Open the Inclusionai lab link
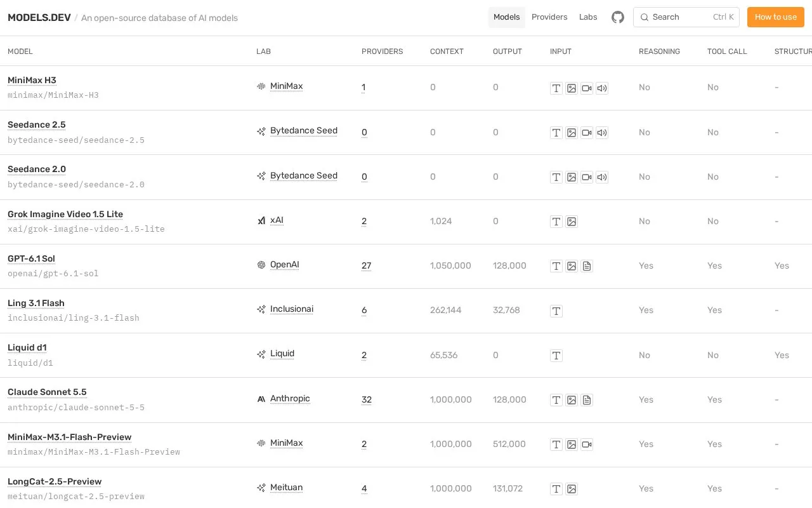 coord(292,309)
